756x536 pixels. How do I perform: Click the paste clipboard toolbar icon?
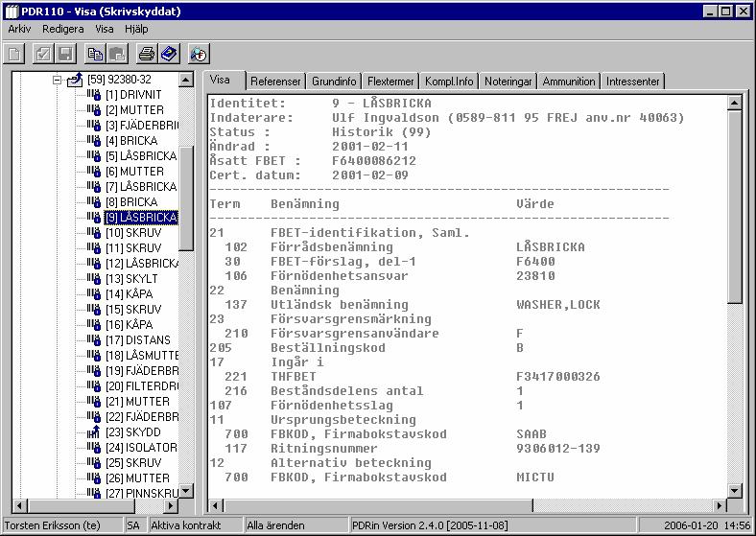click(117, 54)
